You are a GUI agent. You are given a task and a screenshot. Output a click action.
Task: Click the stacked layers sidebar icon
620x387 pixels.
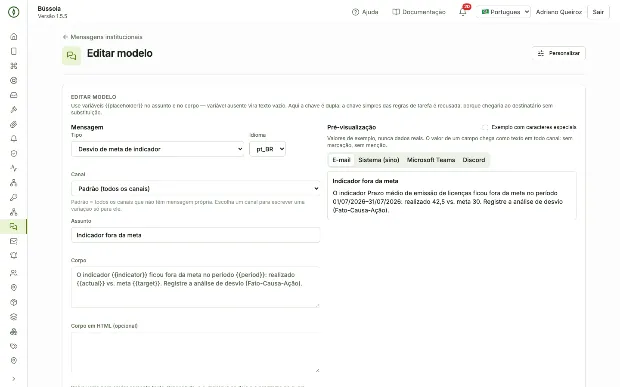pyautogui.click(x=13, y=317)
